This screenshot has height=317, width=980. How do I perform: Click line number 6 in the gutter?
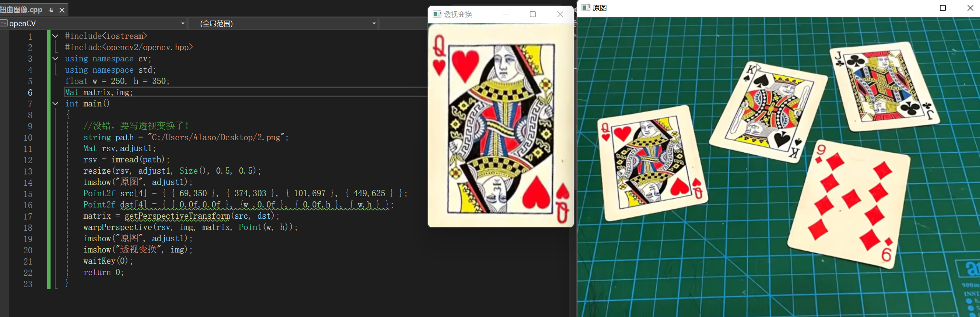coord(30,93)
